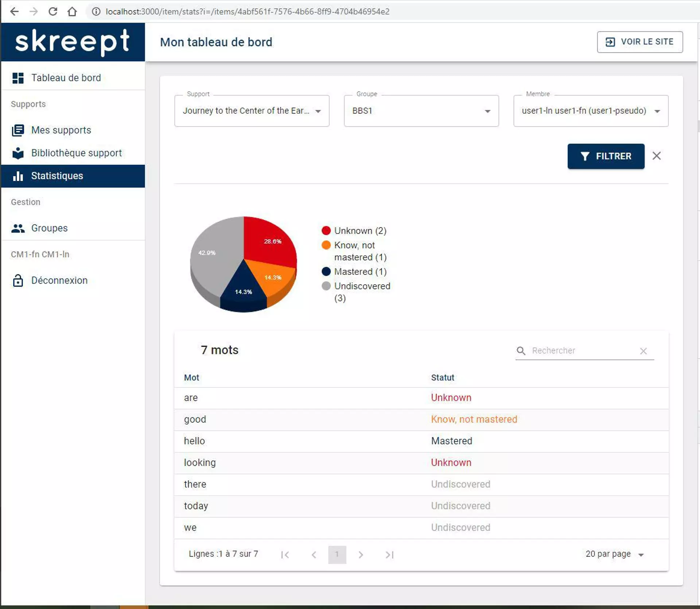Click the FILTRER button
The height and width of the screenshot is (609, 700).
[x=606, y=156]
